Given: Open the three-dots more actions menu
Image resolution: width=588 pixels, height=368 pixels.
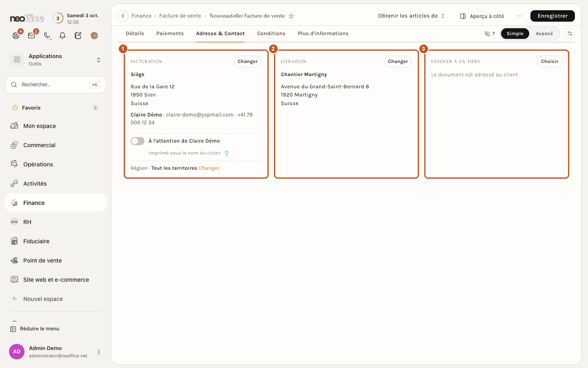Looking at the screenshot, I should point(519,16).
